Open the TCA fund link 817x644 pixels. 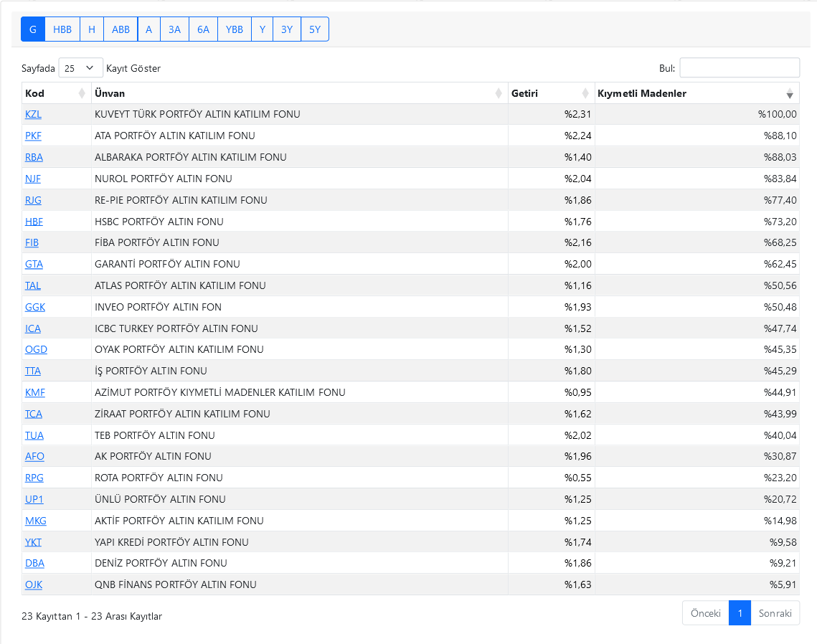[x=33, y=414]
